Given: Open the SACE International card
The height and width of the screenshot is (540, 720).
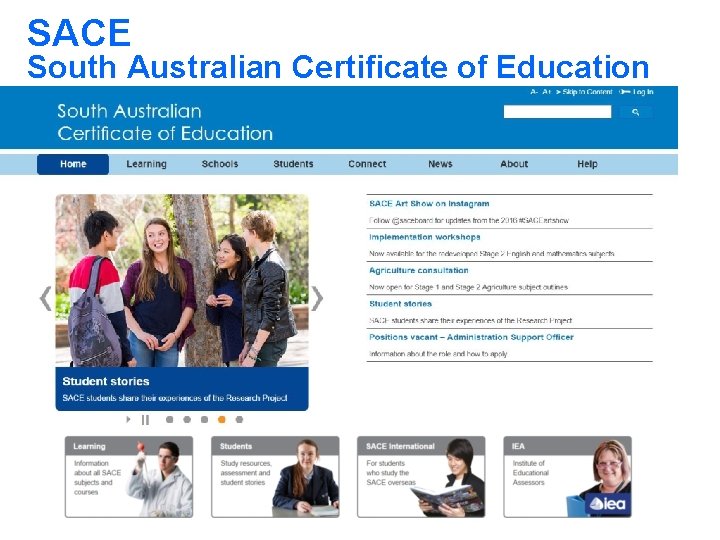Looking at the screenshot, I should coord(421,477).
